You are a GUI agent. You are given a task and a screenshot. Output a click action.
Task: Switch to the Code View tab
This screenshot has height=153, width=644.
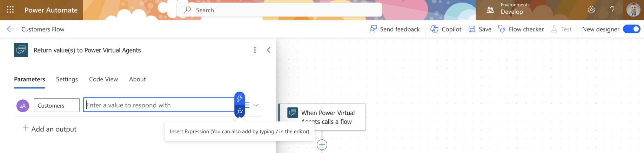pos(103,79)
